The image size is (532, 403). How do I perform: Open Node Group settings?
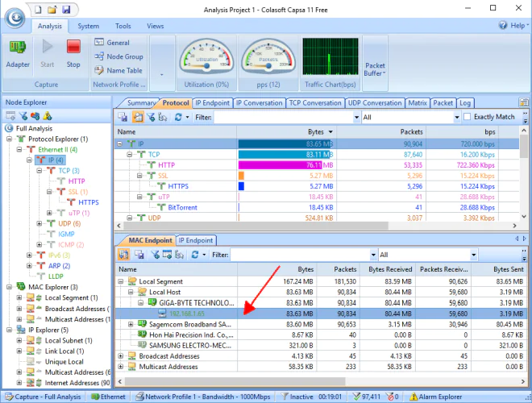pos(118,56)
